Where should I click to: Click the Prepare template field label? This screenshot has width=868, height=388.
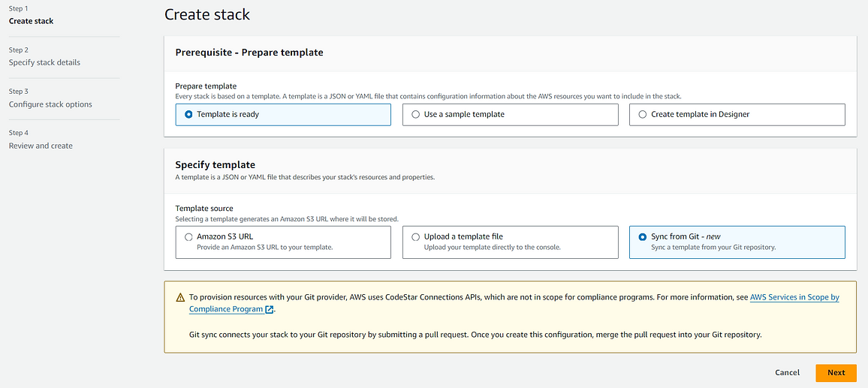pos(206,86)
